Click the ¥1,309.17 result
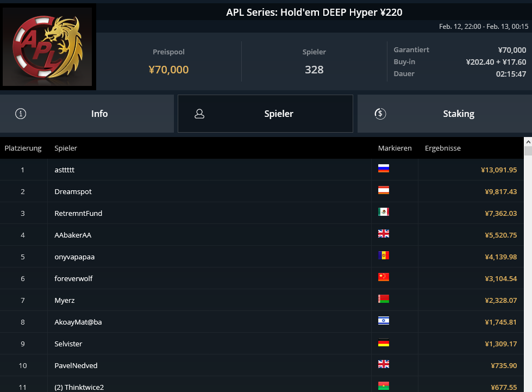 pyautogui.click(x=501, y=344)
